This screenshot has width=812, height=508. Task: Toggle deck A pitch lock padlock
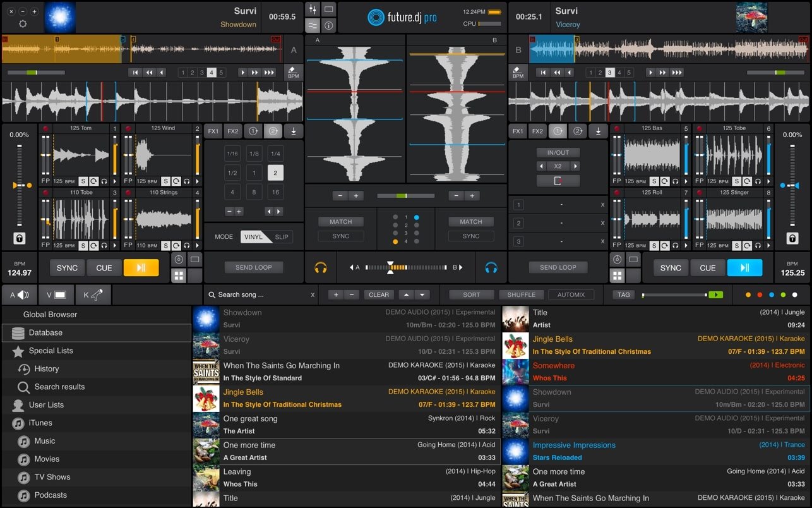[x=20, y=239]
